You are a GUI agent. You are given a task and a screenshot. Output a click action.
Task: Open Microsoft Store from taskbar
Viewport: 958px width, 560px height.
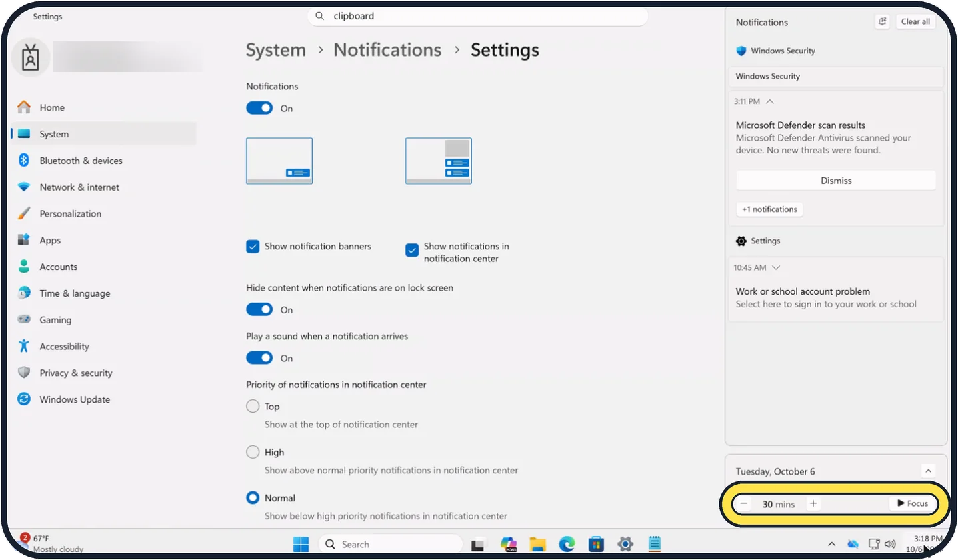[596, 545]
